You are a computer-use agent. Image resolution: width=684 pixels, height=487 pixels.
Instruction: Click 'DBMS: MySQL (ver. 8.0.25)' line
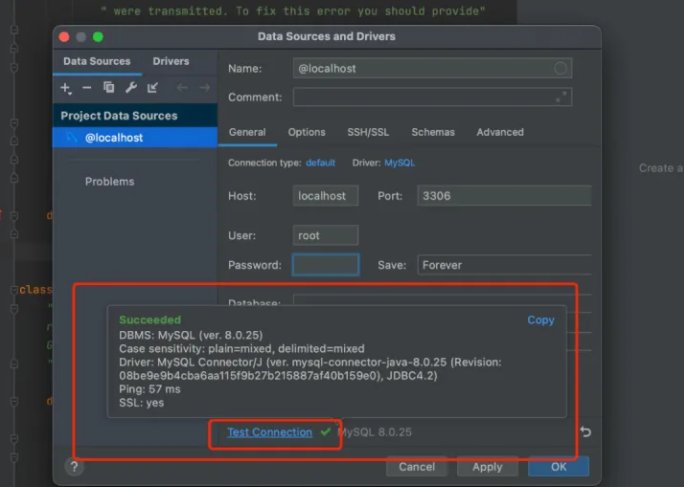[191, 335]
